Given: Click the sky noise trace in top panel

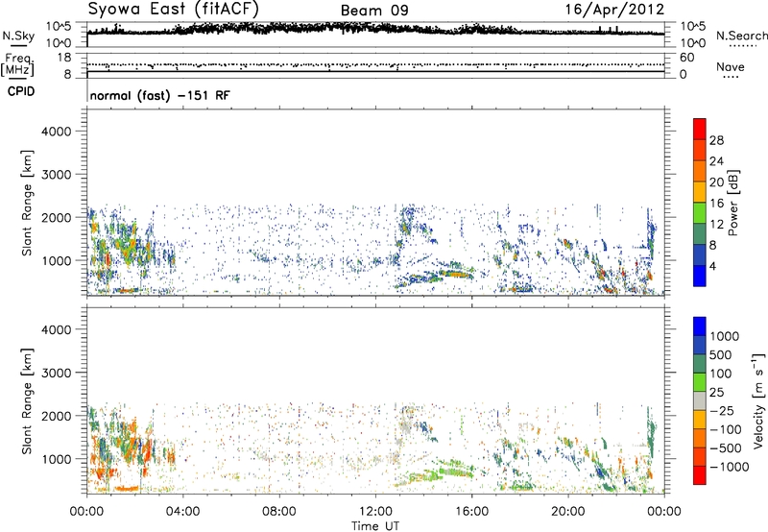Looking at the screenshot, I should (375, 30).
